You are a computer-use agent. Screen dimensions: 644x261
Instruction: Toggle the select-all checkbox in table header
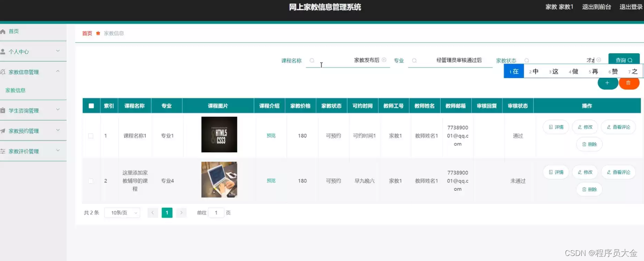coord(91,106)
